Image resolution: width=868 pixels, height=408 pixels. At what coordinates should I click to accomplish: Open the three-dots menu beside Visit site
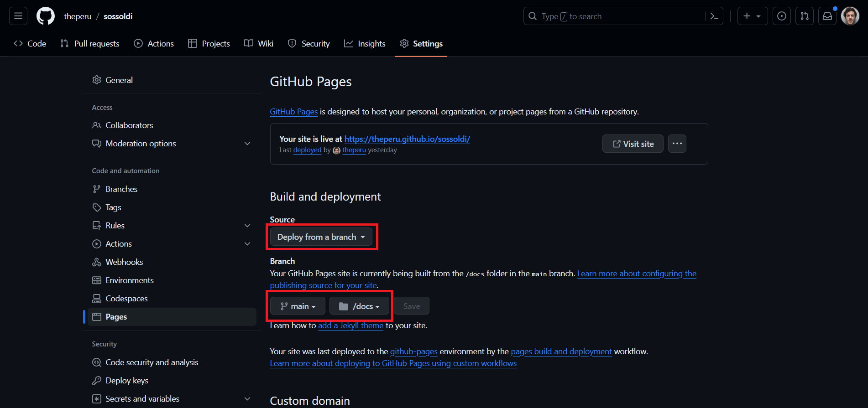pyautogui.click(x=677, y=144)
